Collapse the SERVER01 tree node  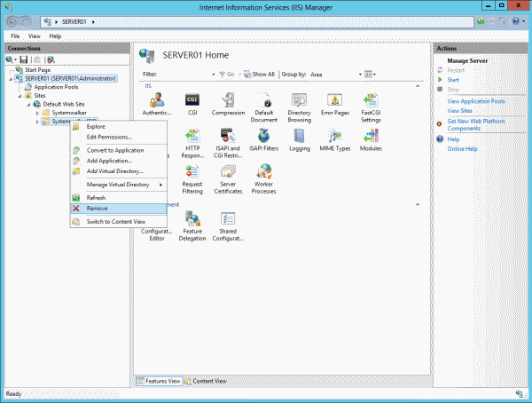(11, 79)
